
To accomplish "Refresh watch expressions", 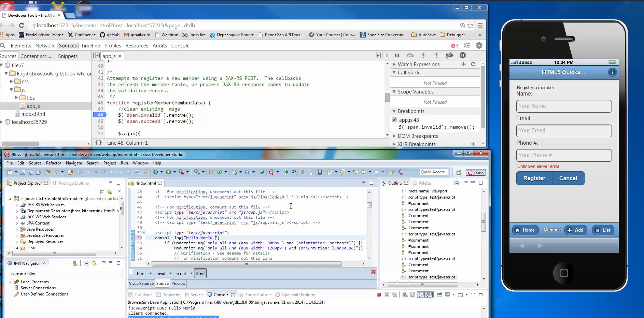I will point(473,64).
